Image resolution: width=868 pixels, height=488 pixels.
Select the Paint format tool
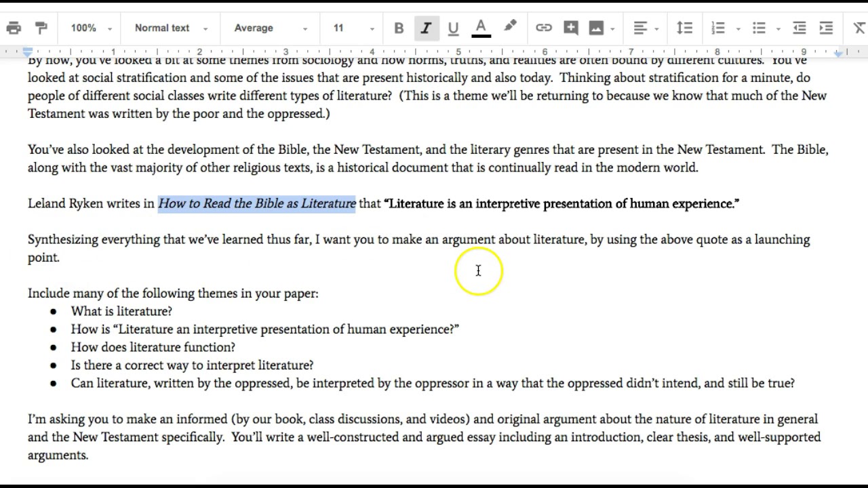tap(41, 28)
